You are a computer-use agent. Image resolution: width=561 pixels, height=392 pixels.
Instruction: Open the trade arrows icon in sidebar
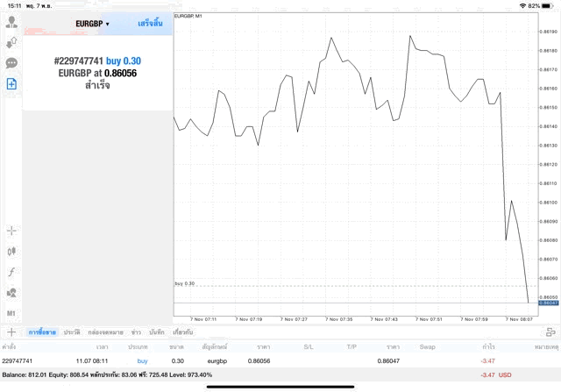11,43
